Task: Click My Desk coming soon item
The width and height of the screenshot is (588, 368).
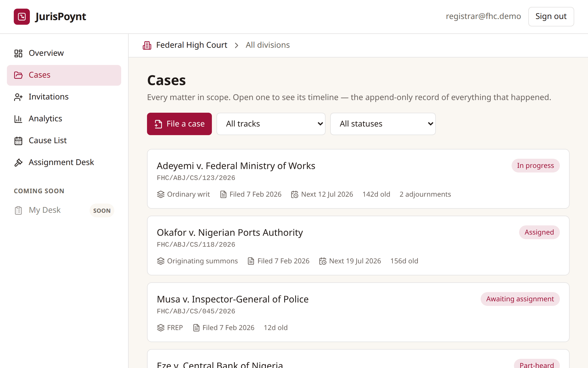Action: point(64,210)
